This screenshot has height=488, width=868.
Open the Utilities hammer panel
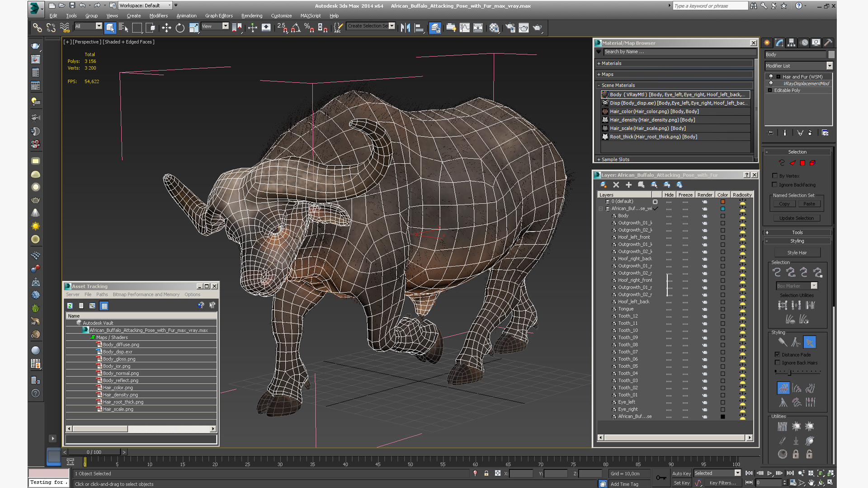[828, 42]
